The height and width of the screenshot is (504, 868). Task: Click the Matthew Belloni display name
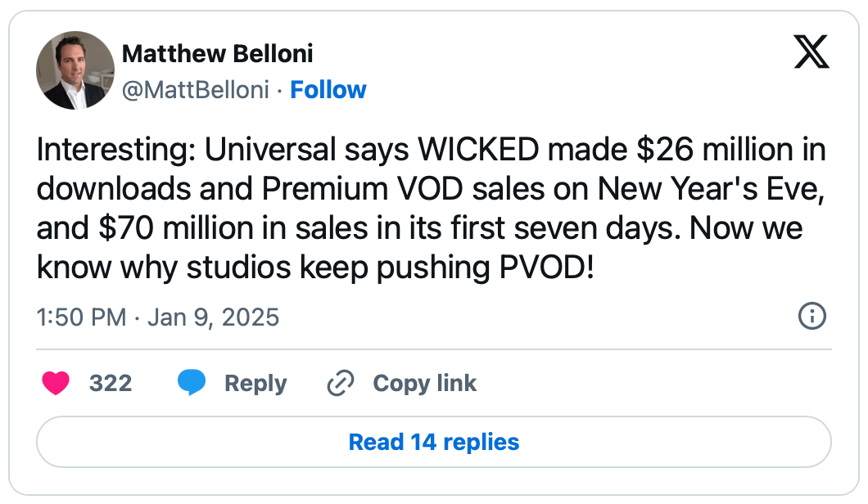coord(217,54)
